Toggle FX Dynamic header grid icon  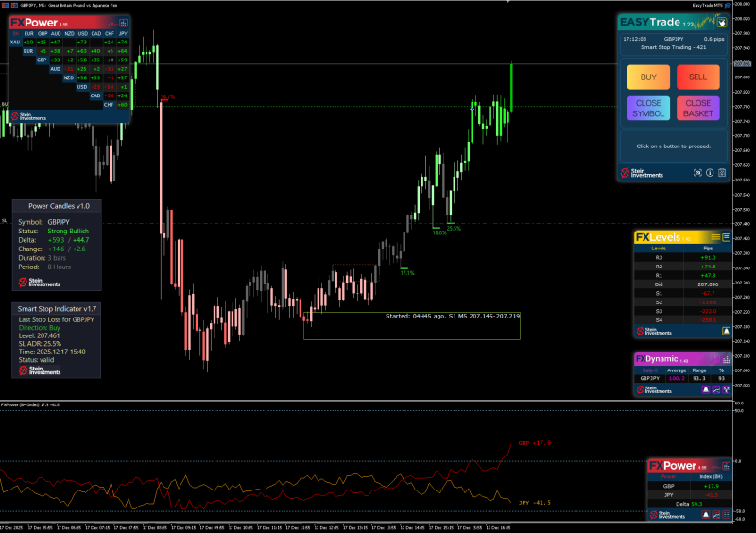(x=726, y=359)
